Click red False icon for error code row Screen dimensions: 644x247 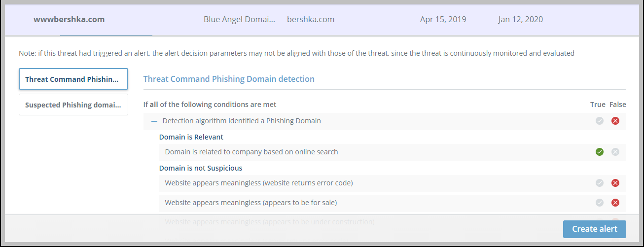tap(615, 183)
